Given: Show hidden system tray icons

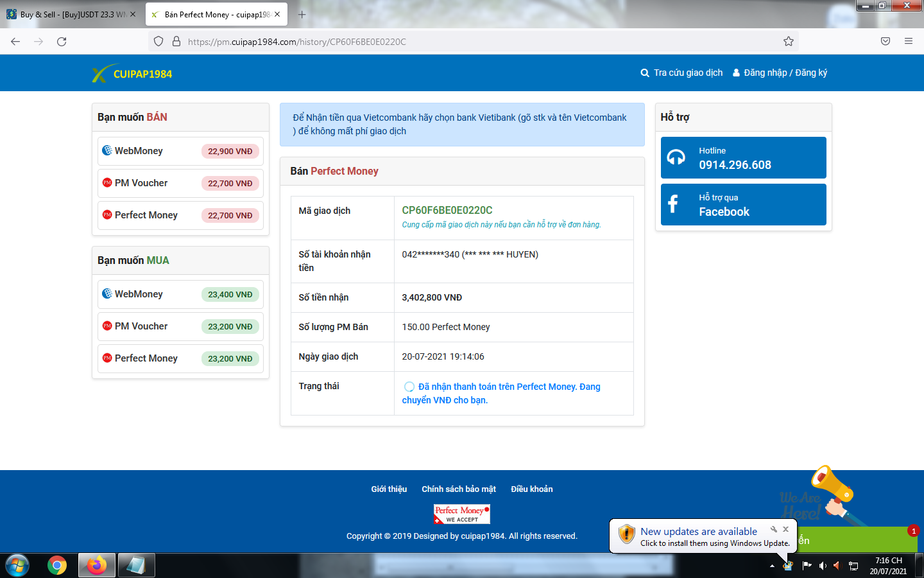Looking at the screenshot, I should click(x=772, y=566).
